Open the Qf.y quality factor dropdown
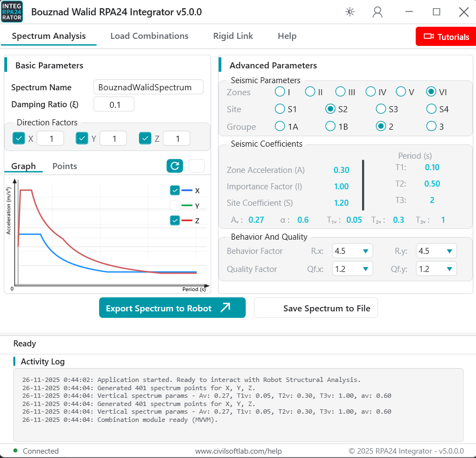476x458 pixels. [x=436, y=269]
